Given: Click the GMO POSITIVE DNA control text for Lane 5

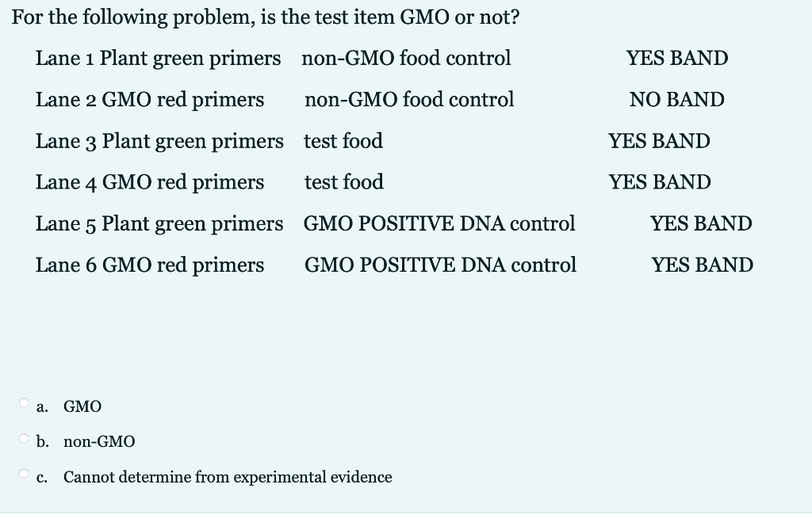Looking at the screenshot, I should point(439,223).
